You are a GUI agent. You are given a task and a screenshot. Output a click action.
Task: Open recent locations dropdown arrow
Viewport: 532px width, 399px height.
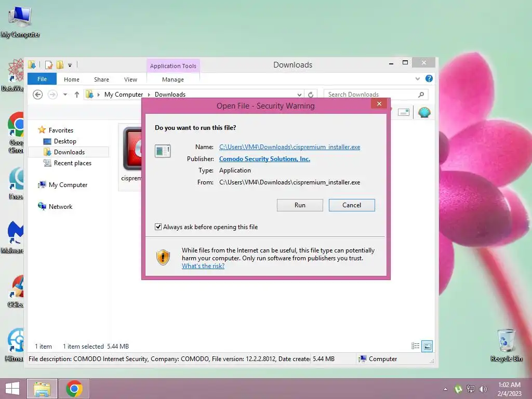65,95
